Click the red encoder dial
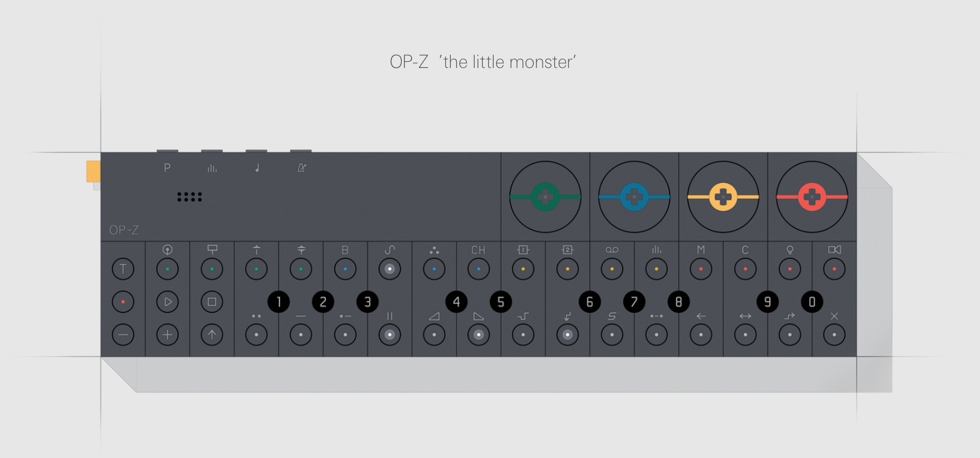 coord(812,197)
